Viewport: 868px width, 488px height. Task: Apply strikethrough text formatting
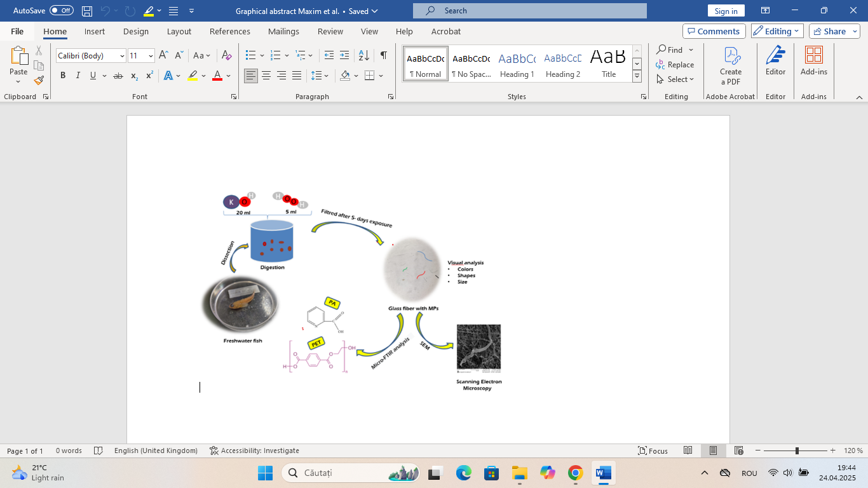point(118,76)
